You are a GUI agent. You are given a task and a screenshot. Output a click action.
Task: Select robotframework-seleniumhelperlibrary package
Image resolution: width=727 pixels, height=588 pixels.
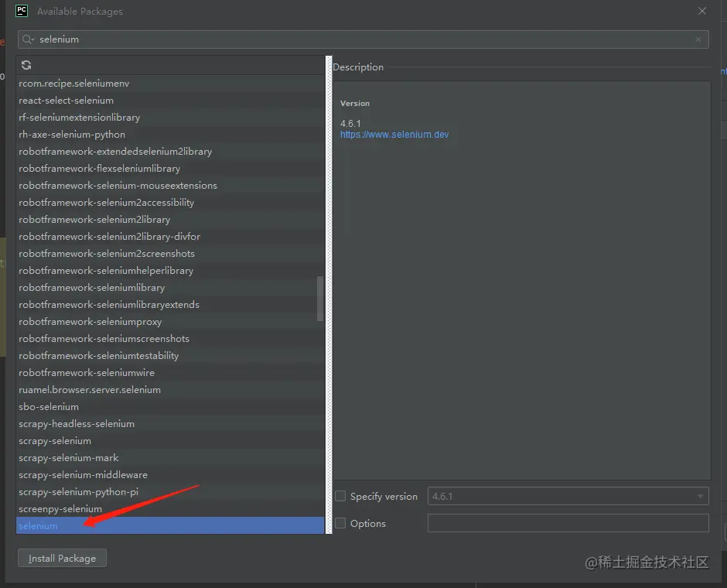[x=170, y=270]
